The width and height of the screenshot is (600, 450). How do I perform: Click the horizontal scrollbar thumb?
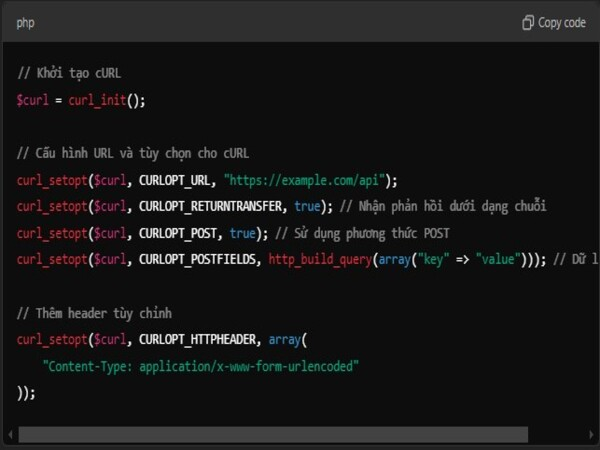[x=272, y=435]
